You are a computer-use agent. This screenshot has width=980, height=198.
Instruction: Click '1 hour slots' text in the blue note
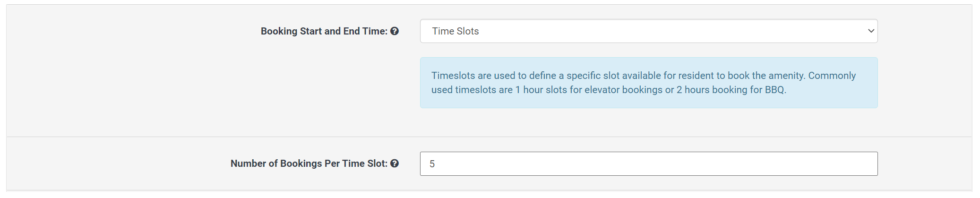pyautogui.click(x=541, y=90)
